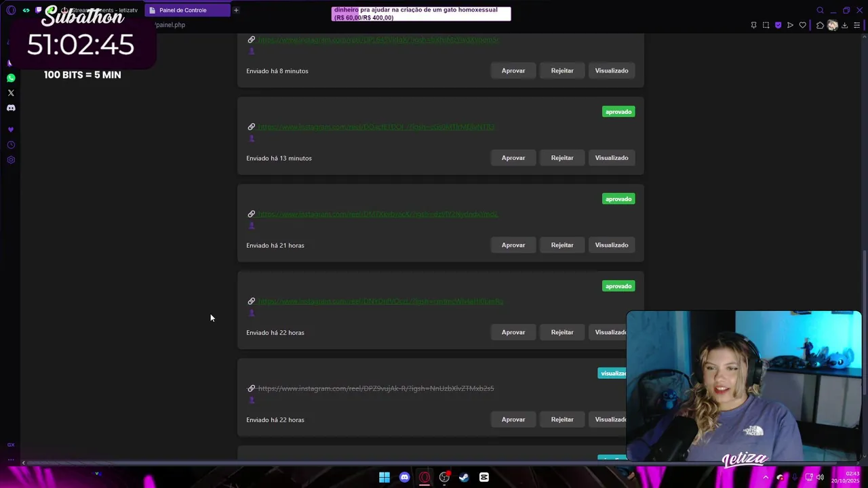Click the aprovado badge on the 22-hour card

(618, 286)
